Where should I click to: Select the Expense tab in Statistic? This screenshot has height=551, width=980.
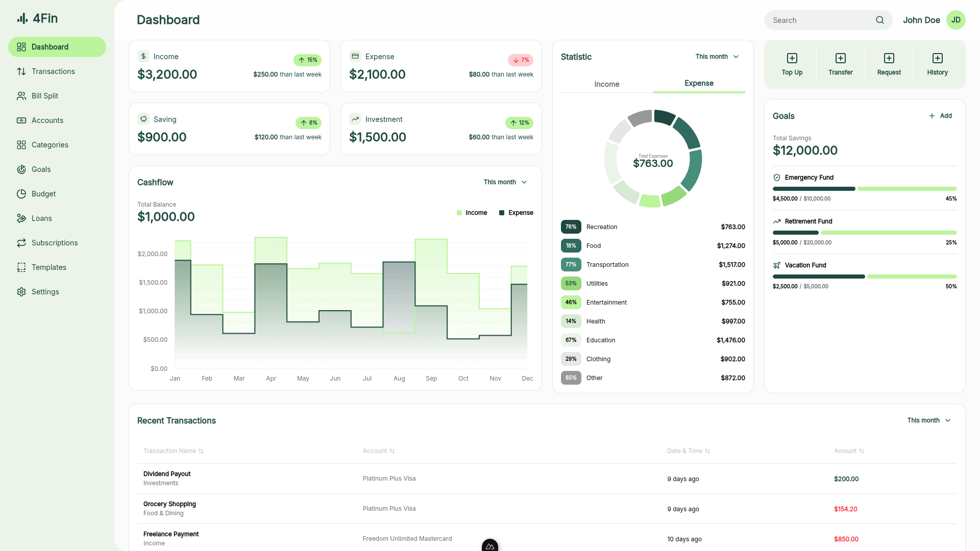tap(699, 83)
